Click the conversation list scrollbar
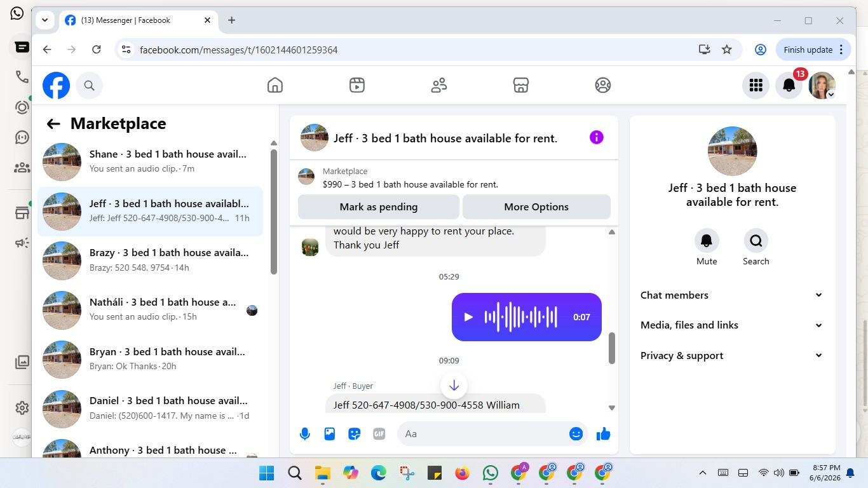Image resolution: width=868 pixels, height=488 pixels. coord(274,212)
